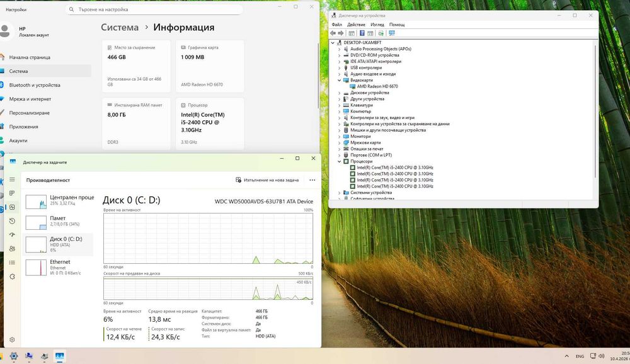Toggle the console tree icon in Device Manager toolbar

[352, 33]
